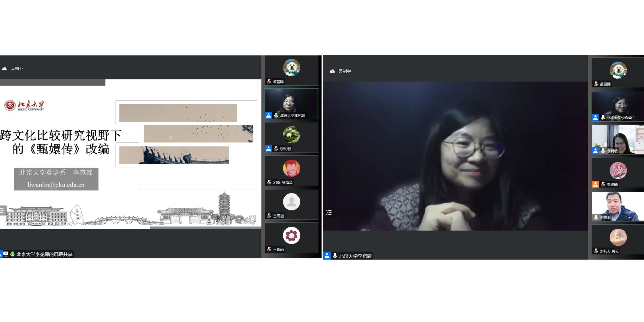Click the partially hidden list icon at slide's left edge
This screenshot has width=644, height=322.
(2, 210)
